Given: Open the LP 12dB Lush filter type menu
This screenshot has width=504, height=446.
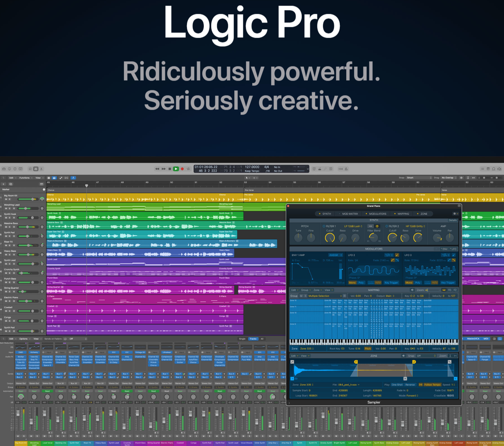Looking at the screenshot, I should pyautogui.click(x=354, y=226).
